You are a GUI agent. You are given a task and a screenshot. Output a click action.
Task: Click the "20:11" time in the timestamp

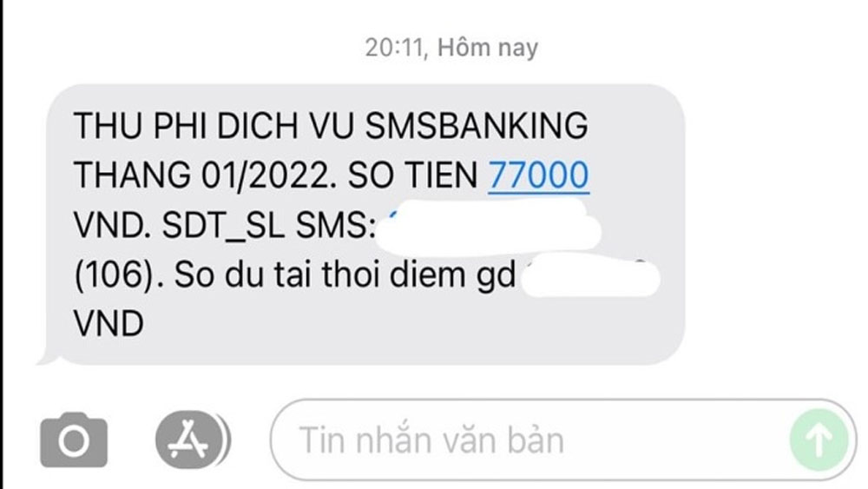(x=394, y=48)
